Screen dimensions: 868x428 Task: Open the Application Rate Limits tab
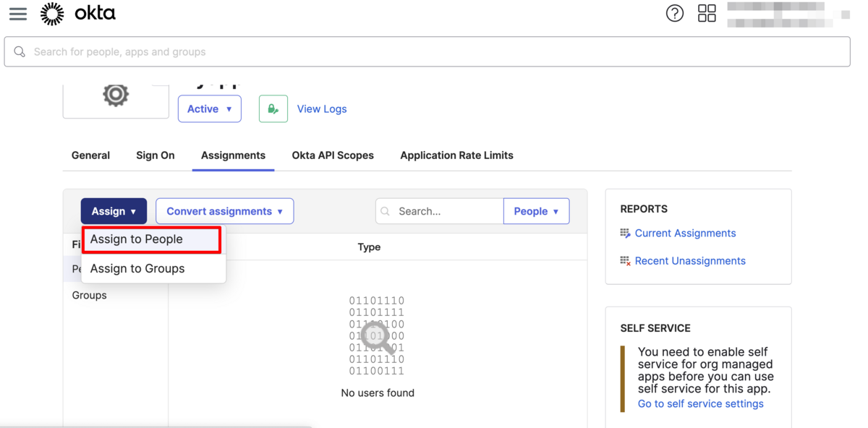pyautogui.click(x=456, y=155)
